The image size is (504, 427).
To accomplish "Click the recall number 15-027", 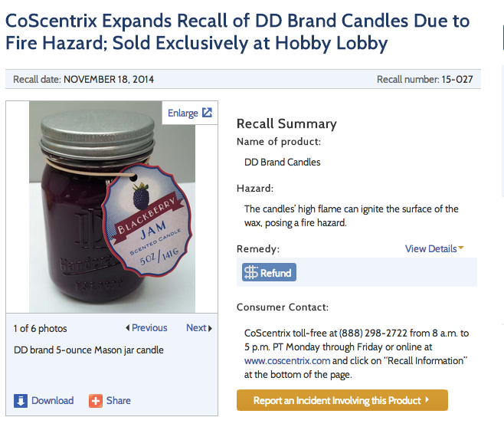I will tap(459, 80).
